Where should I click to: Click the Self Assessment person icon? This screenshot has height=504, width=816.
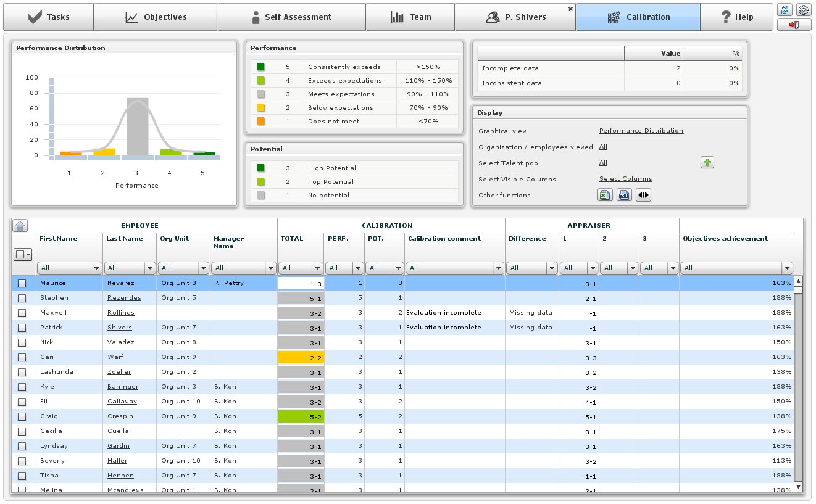(x=256, y=17)
